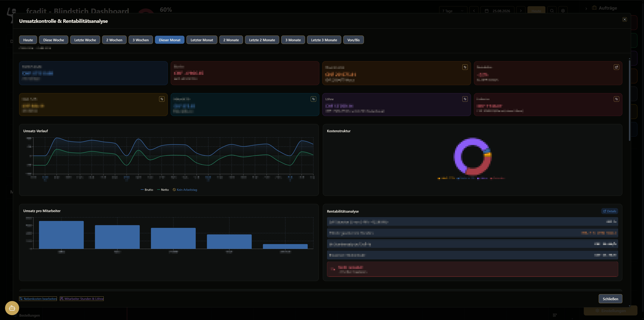Choose the Letzte 2 Monate range
Screen dimensions: 644x320
point(262,40)
